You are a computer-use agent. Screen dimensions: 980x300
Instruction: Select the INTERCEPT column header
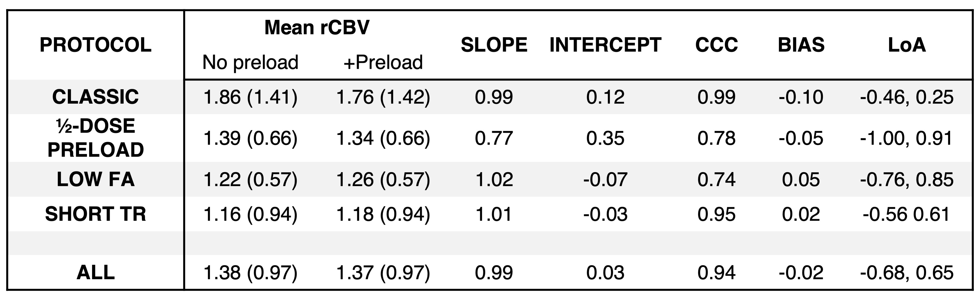pyautogui.click(x=605, y=45)
